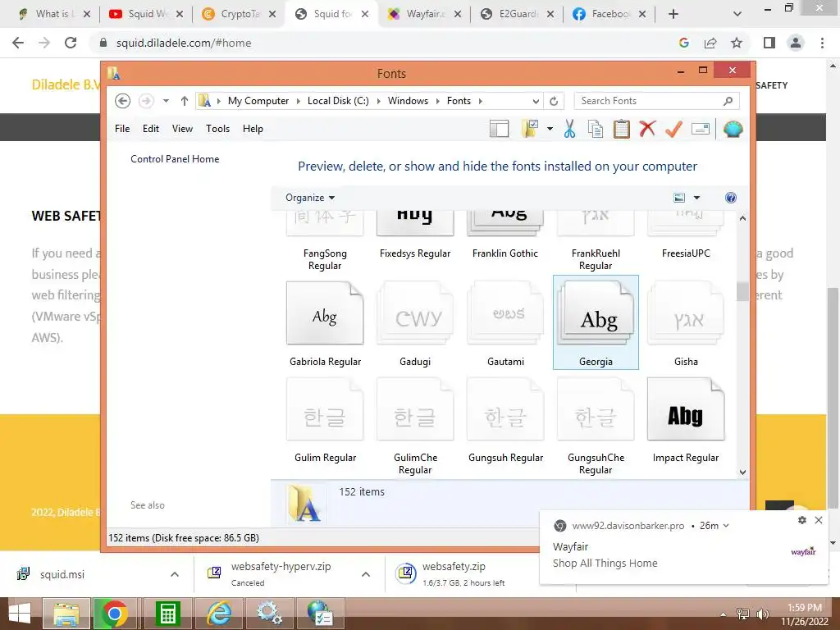Viewport: 840px width, 630px height.
Task: Dismiss the Wayfair notification popup
Action: point(819,519)
